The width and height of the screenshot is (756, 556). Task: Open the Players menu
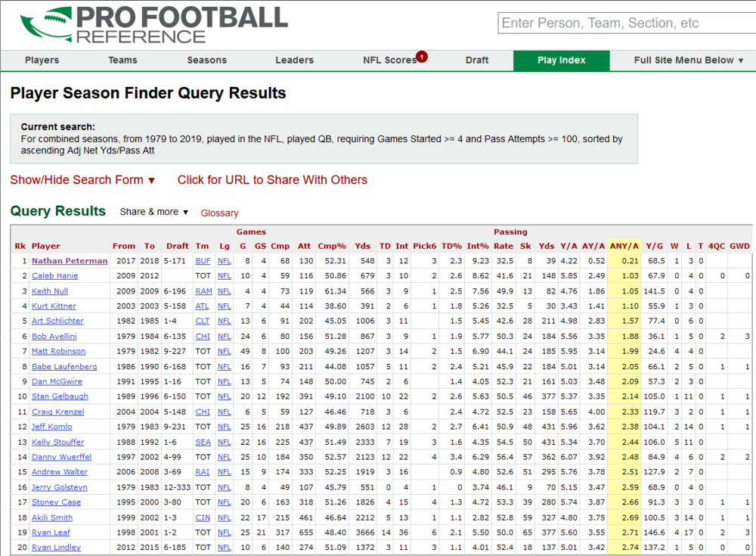42,61
